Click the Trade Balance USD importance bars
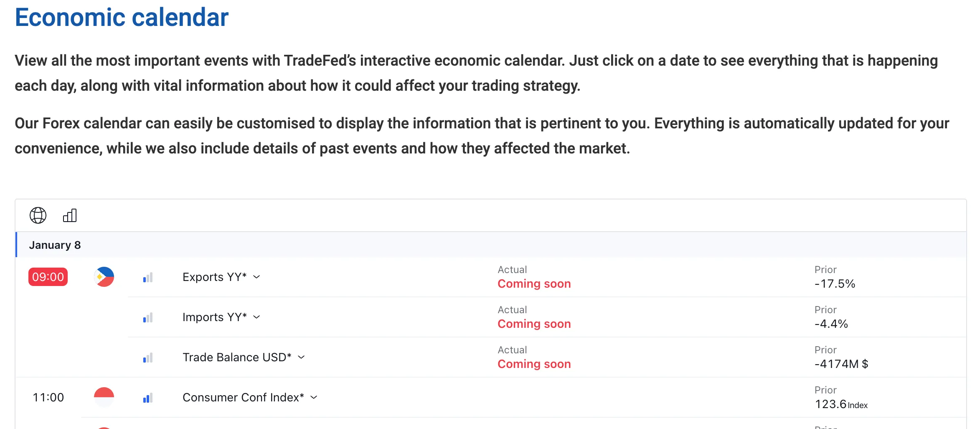 pyautogui.click(x=148, y=357)
